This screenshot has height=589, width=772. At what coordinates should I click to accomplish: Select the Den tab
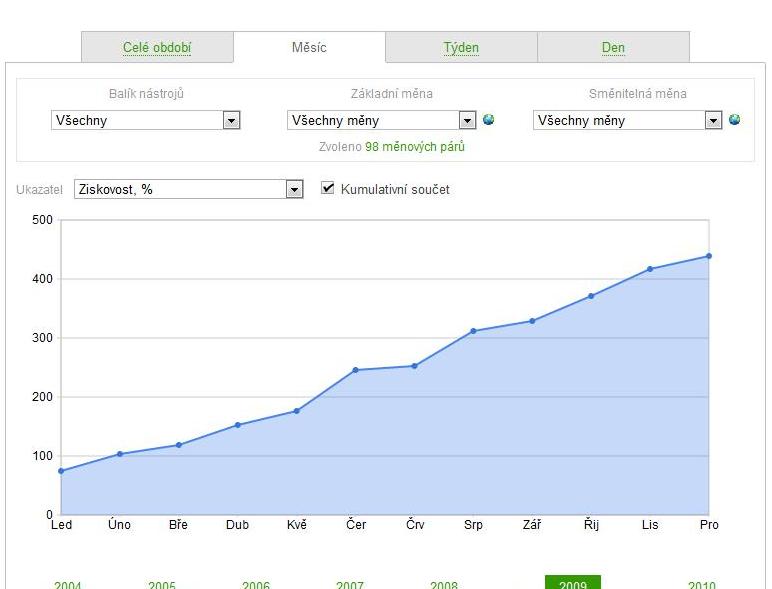613,48
